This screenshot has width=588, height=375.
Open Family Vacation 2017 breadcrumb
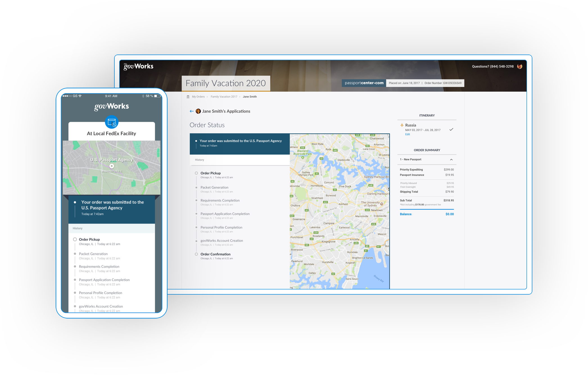point(224,97)
